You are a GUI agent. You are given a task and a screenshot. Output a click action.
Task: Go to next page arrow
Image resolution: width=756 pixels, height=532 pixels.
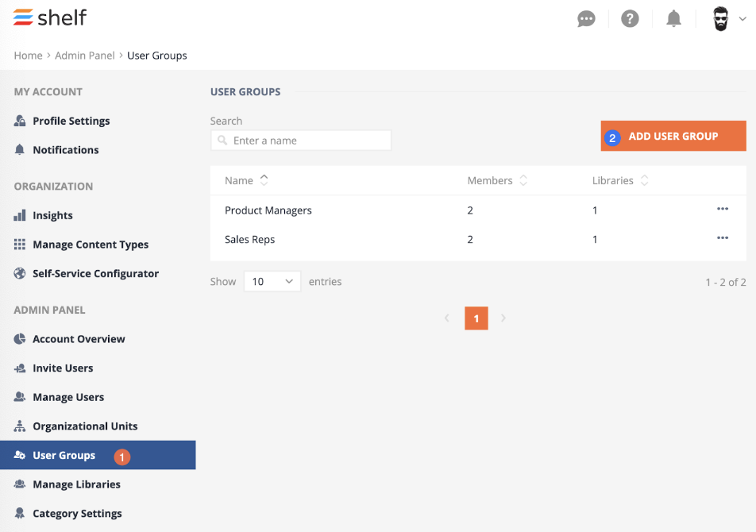503,318
